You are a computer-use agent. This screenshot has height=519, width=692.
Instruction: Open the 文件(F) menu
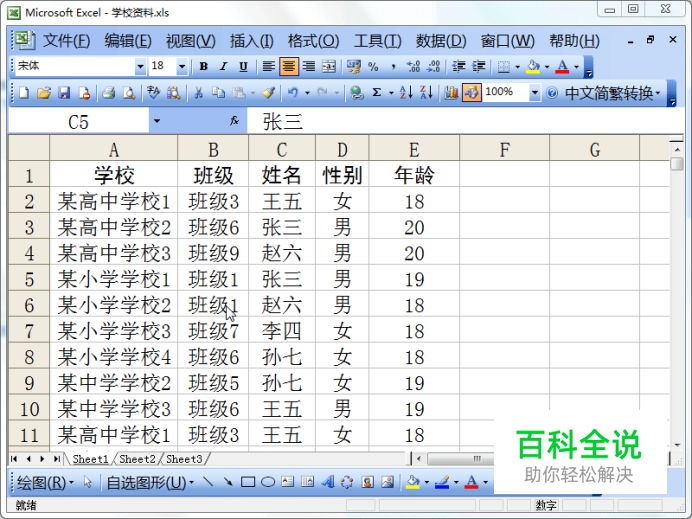(x=67, y=41)
